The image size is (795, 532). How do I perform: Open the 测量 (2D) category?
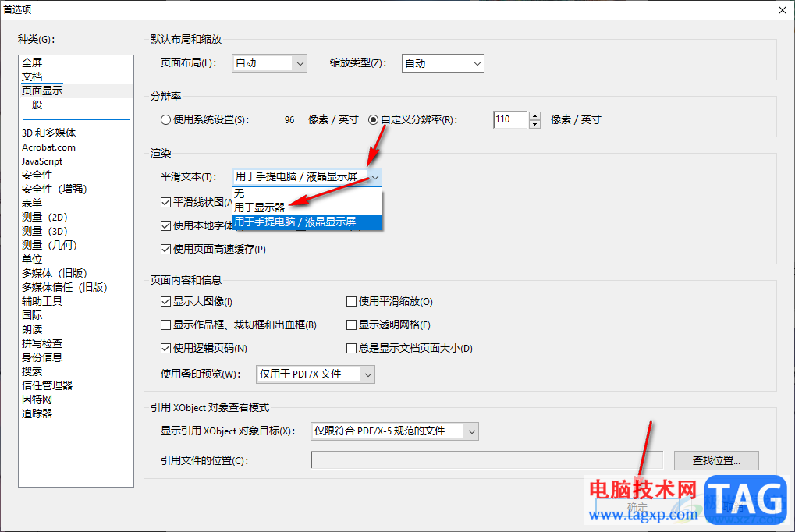click(44, 217)
